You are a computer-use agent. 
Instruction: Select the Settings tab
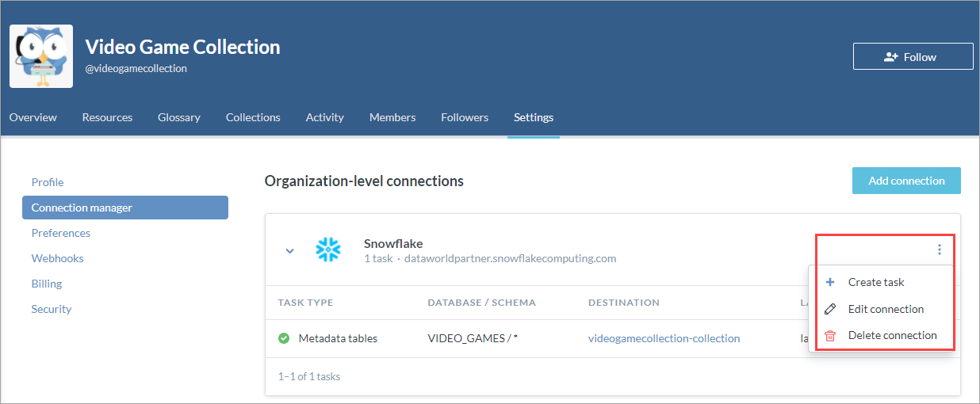tap(534, 117)
